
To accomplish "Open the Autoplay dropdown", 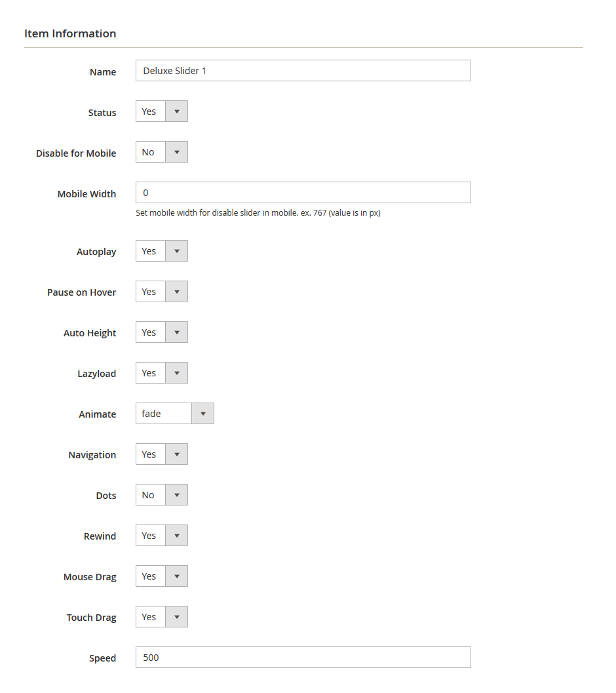I will [x=162, y=251].
